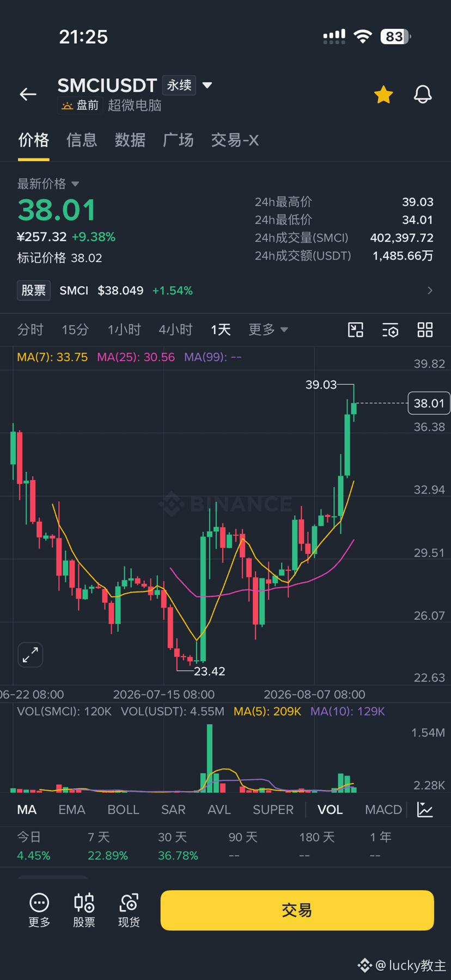The height and width of the screenshot is (980, 451).
Task: Toggle the BOLL indicator
Action: click(x=123, y=810)
